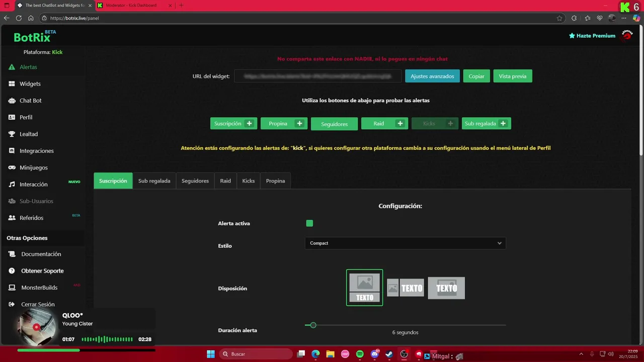Show hidden system tray icons chevron
This screenshot has height=362, width=644.
coord(581,354)
